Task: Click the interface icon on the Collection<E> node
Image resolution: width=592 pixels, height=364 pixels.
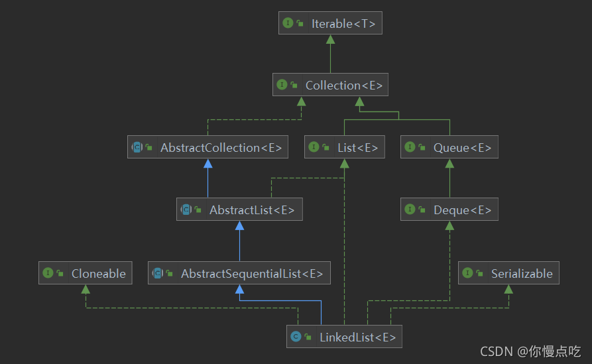Action: [282, 85]
